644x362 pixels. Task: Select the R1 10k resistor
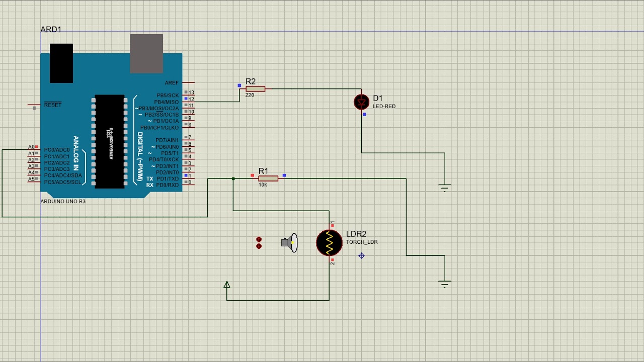pos(268,178)
